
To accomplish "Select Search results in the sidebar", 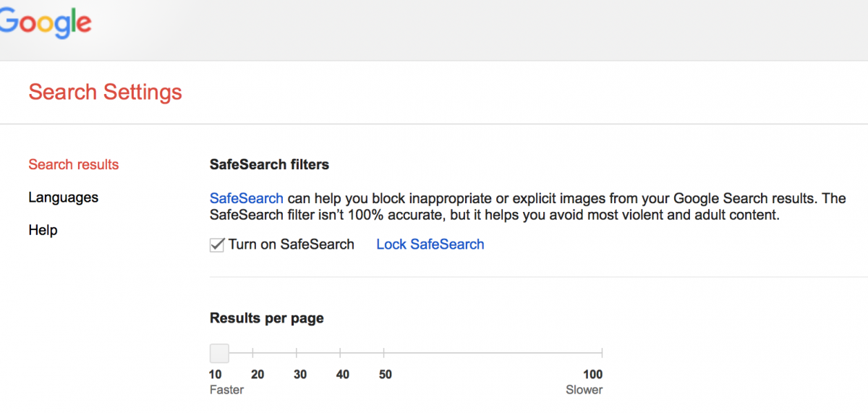I will point(74,165).
